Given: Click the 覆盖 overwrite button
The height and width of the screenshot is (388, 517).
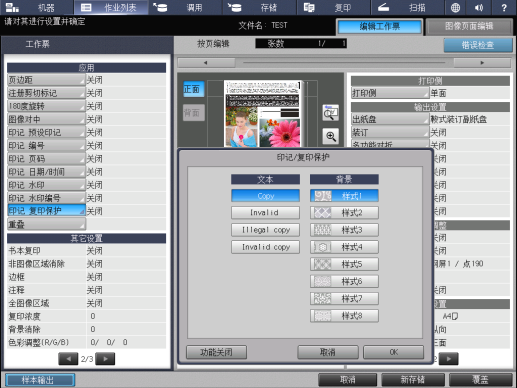Looking at the screenshot, I should point(480,380).
